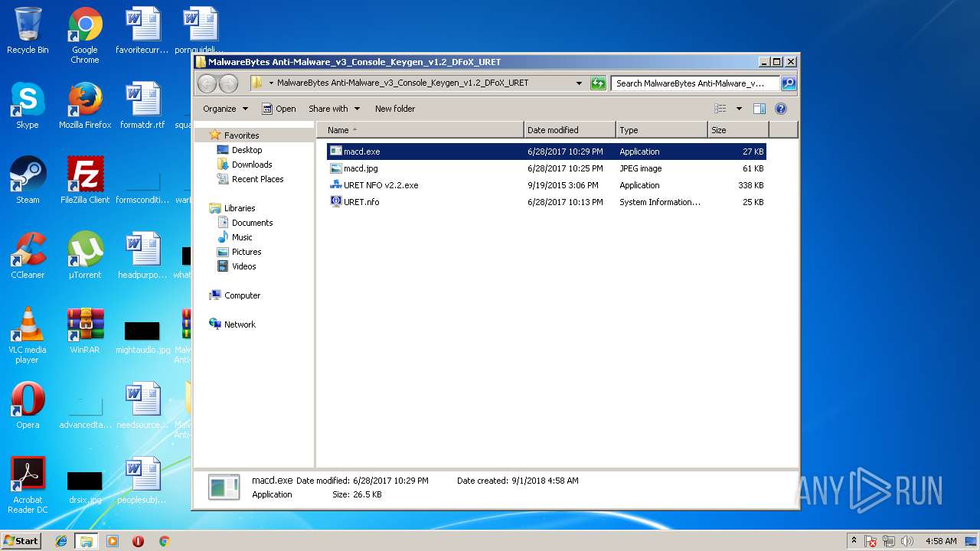
Task: Refresh the folder with the green arrows button
Action: pyautogui.click(x=599, y=83)
